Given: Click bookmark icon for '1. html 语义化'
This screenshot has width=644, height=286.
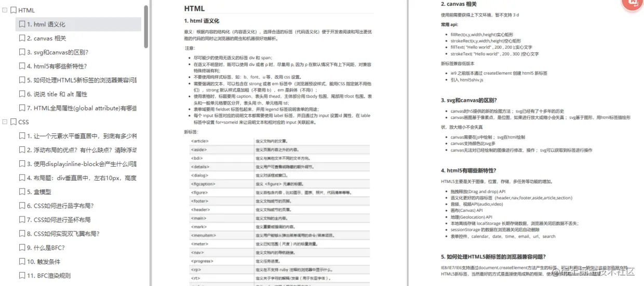Looking at the screenshot, I should click(x=22, y=24).
